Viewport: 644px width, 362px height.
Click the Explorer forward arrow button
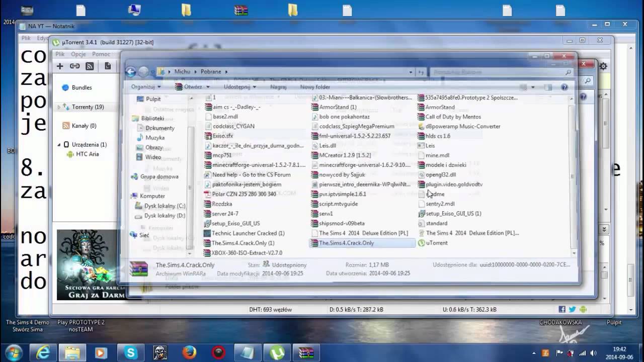tap(143, 72)
